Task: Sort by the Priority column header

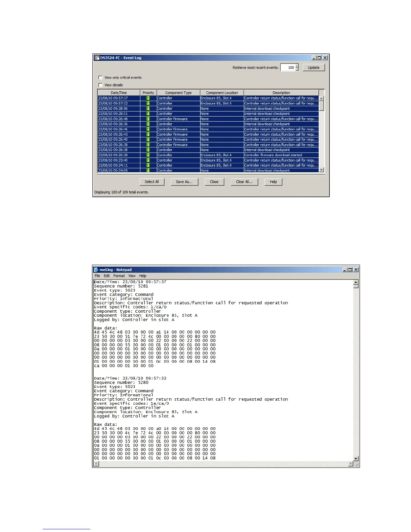Action: pyautogui.click(x=148, y=93)
